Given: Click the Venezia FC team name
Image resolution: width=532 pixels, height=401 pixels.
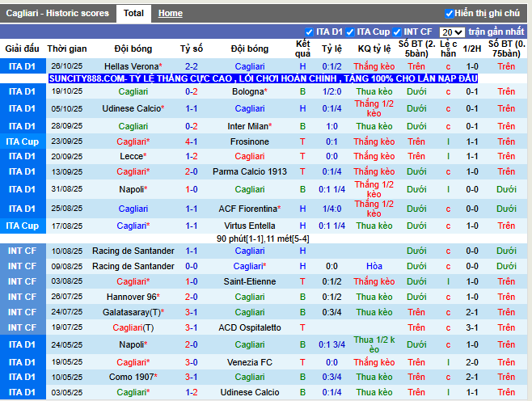Looking at the screenshot, I should 250,362.
